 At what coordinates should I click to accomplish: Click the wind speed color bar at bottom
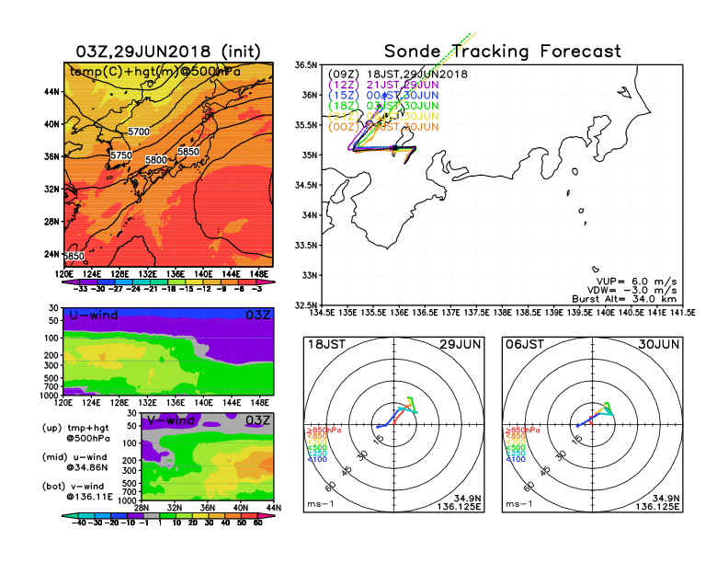[168, 516]
